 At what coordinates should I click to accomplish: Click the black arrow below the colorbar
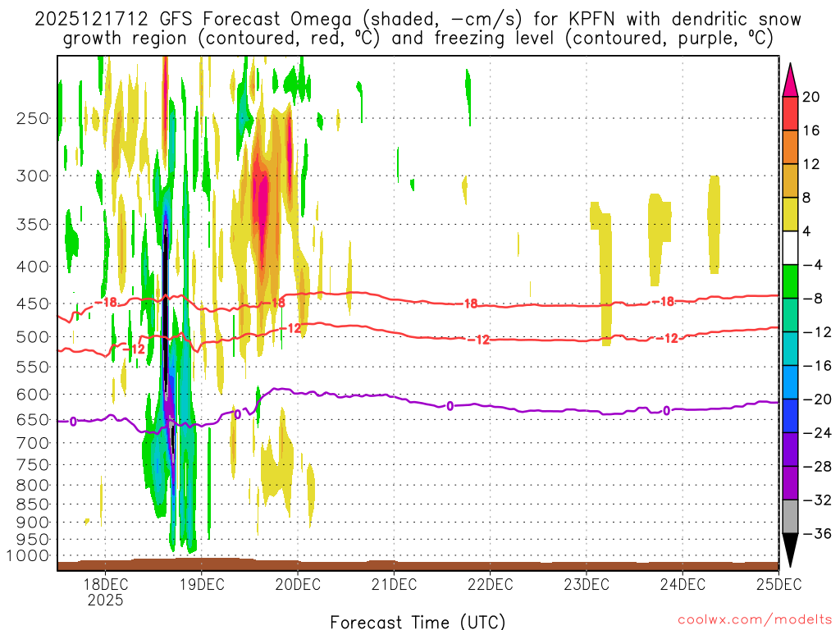790,550
